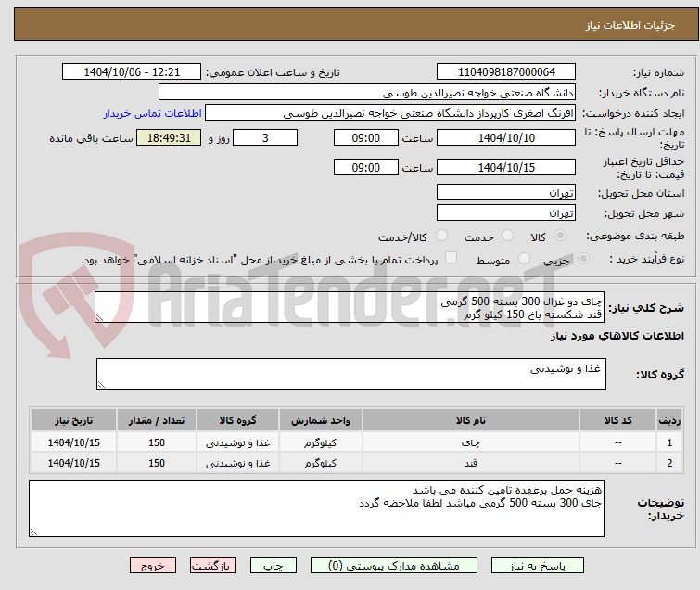The image size is (700, 590).
Task: Click the توضیحات خریدار text area
Action: click(x=316, y=508)
